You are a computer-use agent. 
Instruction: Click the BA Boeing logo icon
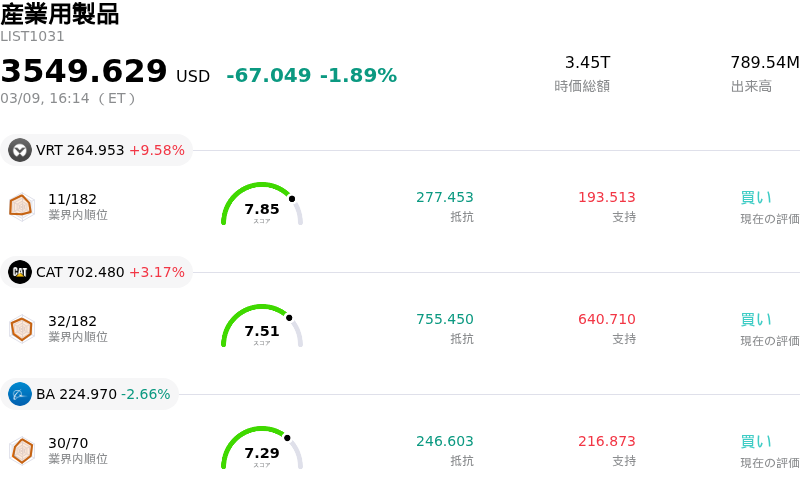point(20,394)
